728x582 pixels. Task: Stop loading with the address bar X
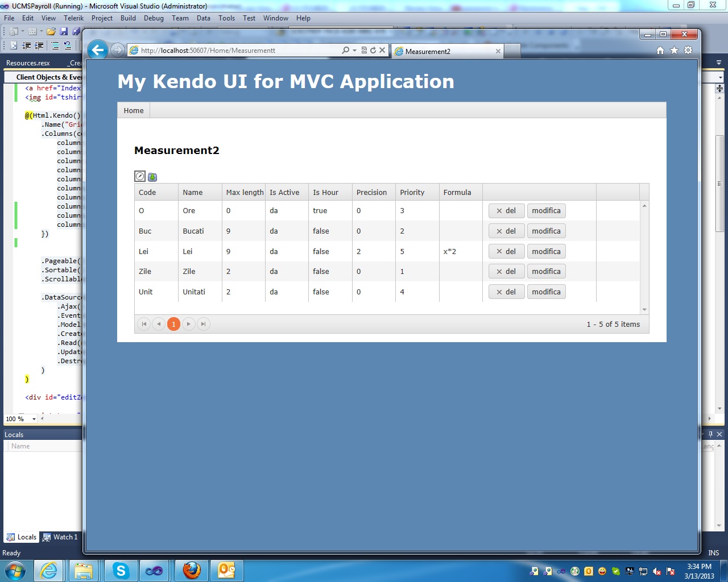[x=382, y=51]
